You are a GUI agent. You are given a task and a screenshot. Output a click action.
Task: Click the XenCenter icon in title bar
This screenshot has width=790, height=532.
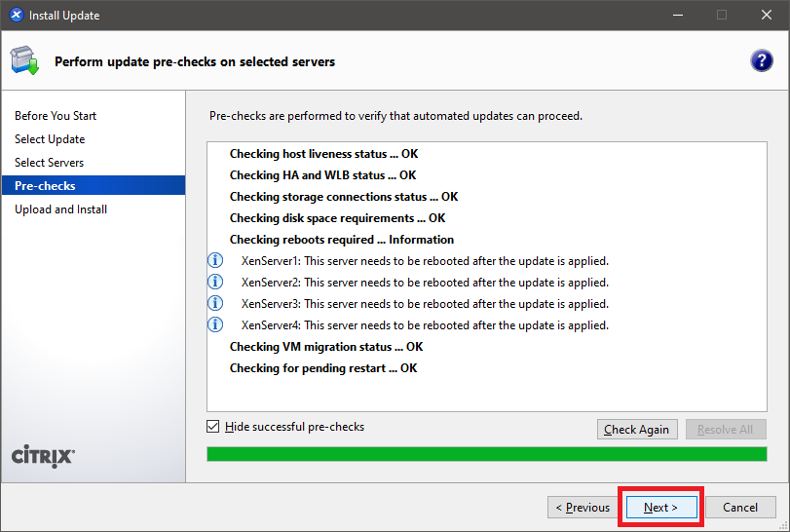coord(15,15)
